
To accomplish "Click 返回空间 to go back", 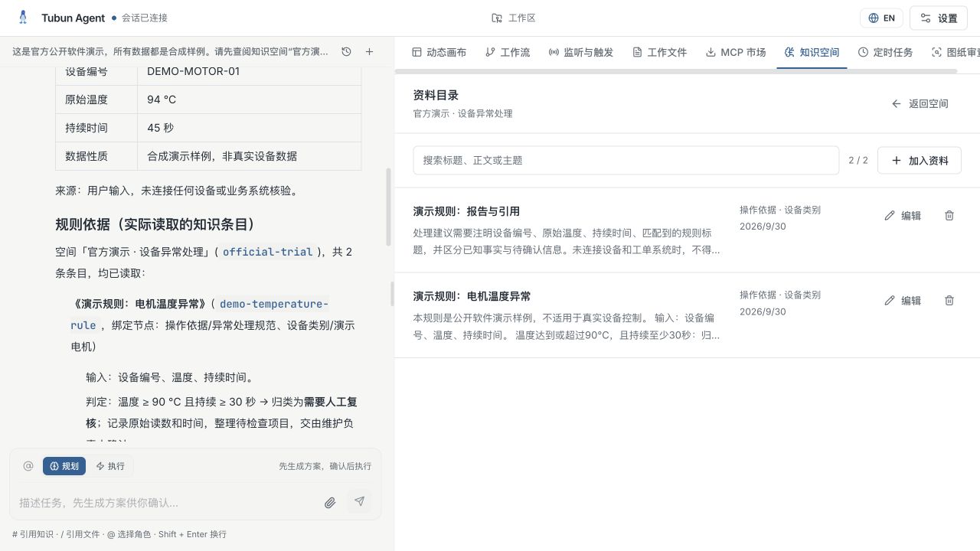I will tap(920, 103).
